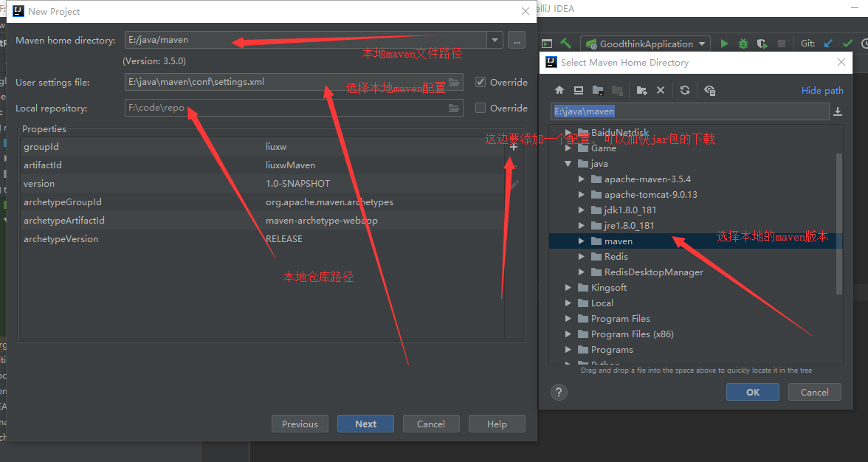Expand the Program Files (x86) folder
868x462 pixels.
click(568, 334)
